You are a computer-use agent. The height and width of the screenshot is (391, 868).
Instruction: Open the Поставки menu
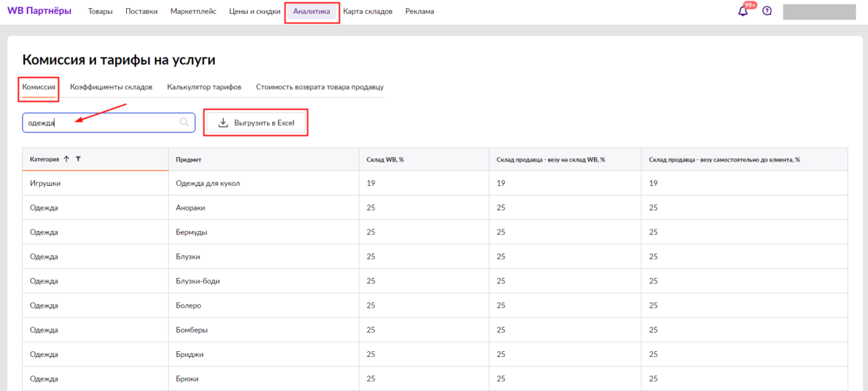click(141, 12)
